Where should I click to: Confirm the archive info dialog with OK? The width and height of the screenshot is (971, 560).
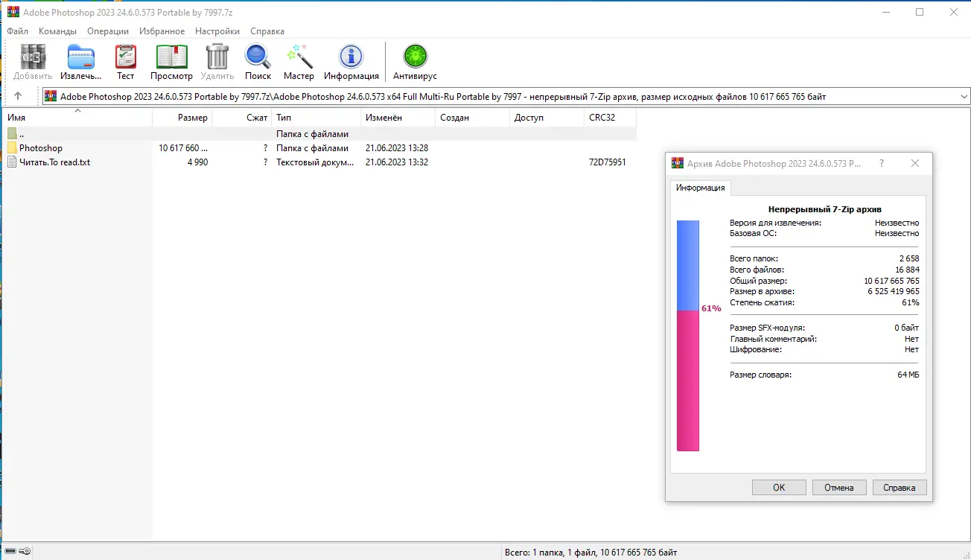click(778, 487)
